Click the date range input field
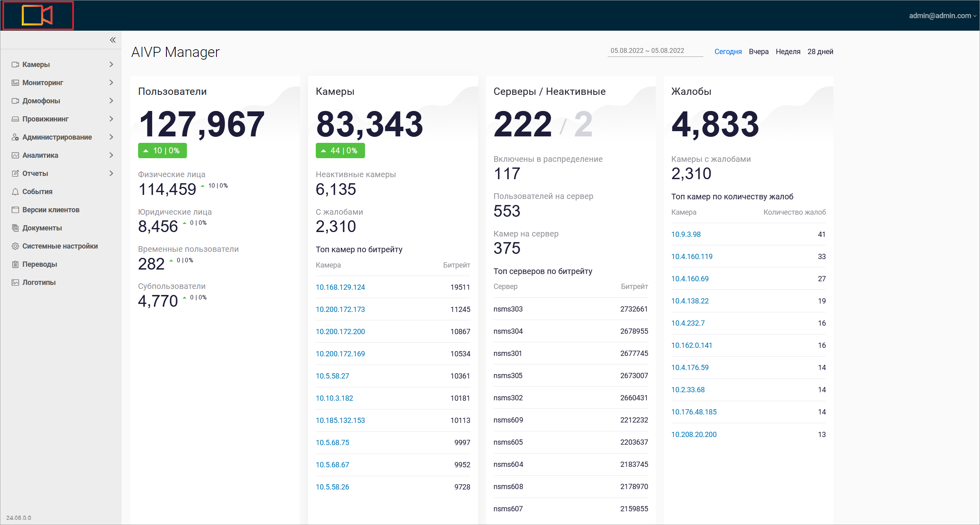 [655, 51]
